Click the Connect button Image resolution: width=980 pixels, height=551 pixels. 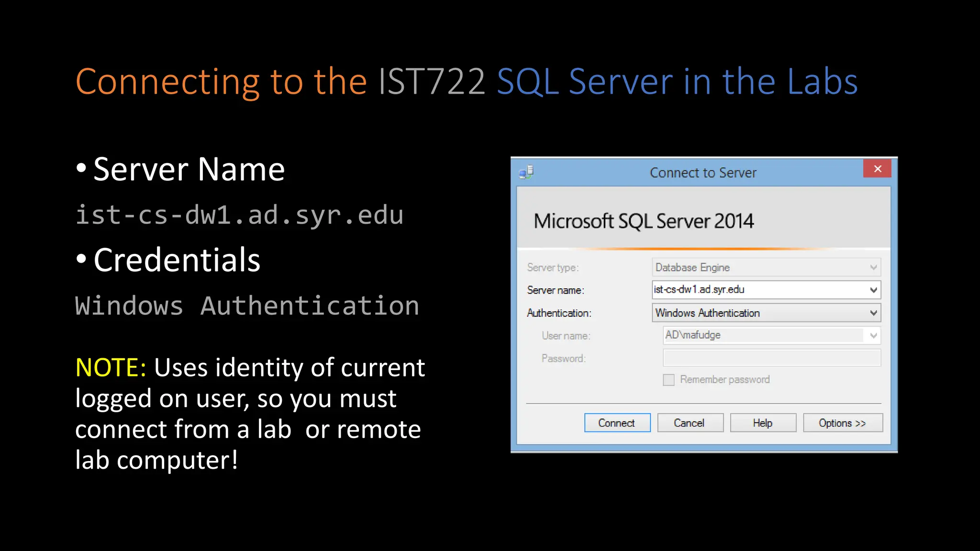click(x=617, y=423)
